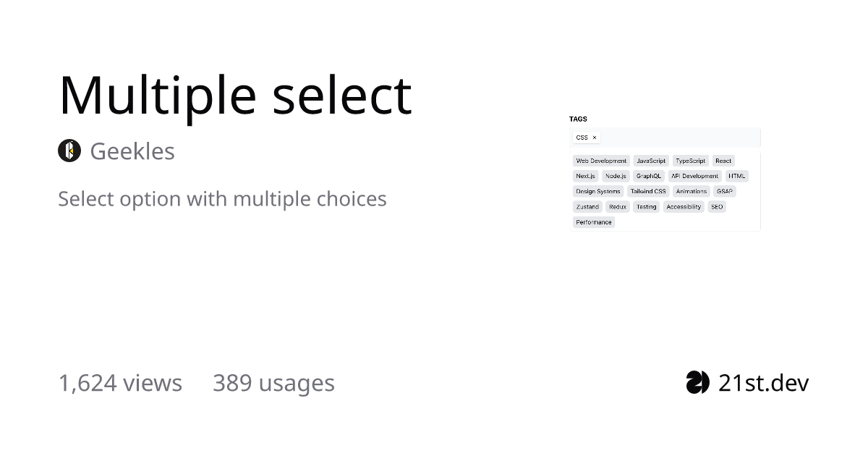Viewport: 868px width, 456px height.
Task: Select the API Development tag
Action: point(694,176)
